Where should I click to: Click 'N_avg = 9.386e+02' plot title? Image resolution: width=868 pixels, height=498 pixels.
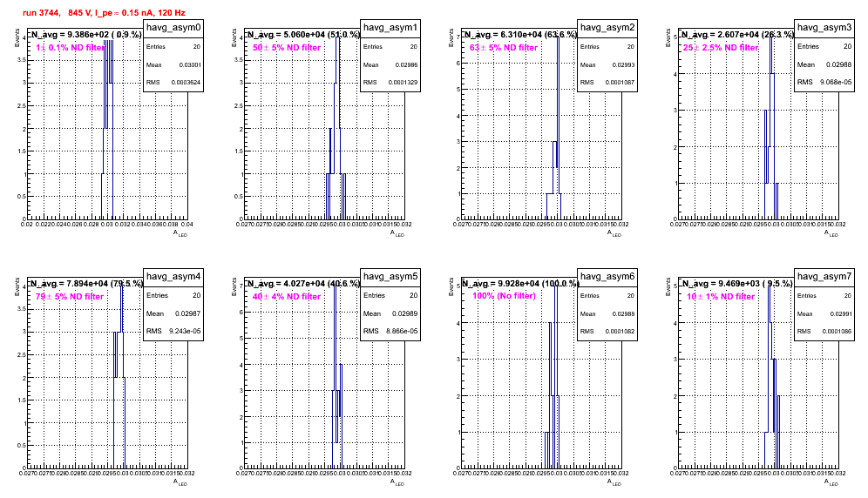[x=85, y=34]
